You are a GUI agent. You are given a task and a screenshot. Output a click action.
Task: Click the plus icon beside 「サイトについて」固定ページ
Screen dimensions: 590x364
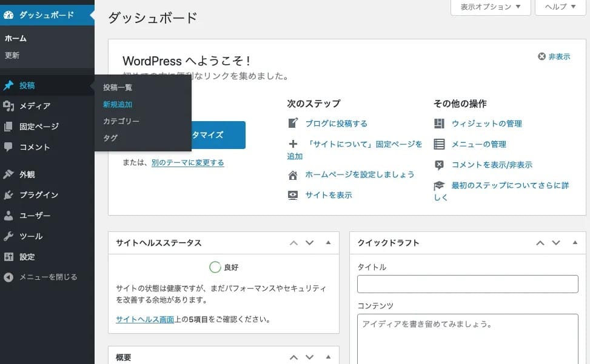point(293,144)
